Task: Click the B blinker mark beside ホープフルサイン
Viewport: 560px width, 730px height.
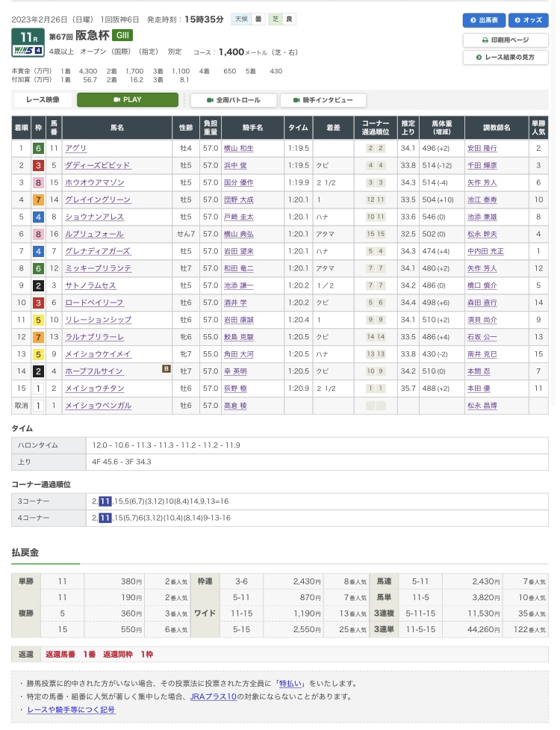Action: click(x=166, y=368)
